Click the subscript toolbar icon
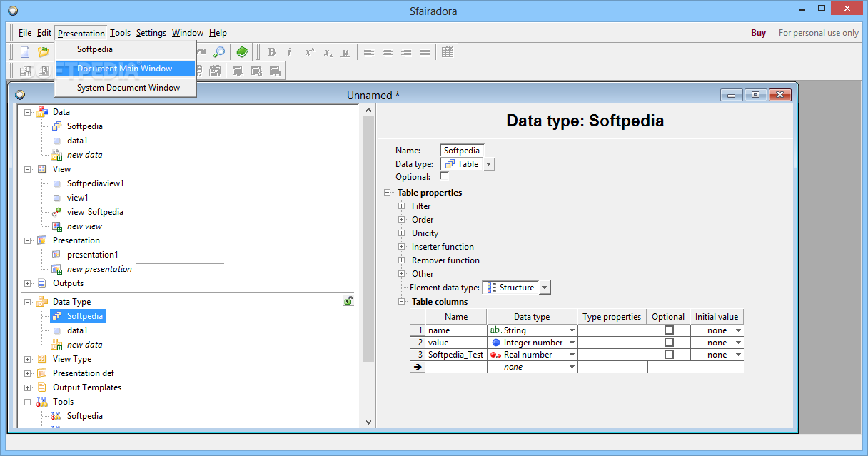Image resolution: width=868 pixels, height=456 pixels. tap(328, 52)
